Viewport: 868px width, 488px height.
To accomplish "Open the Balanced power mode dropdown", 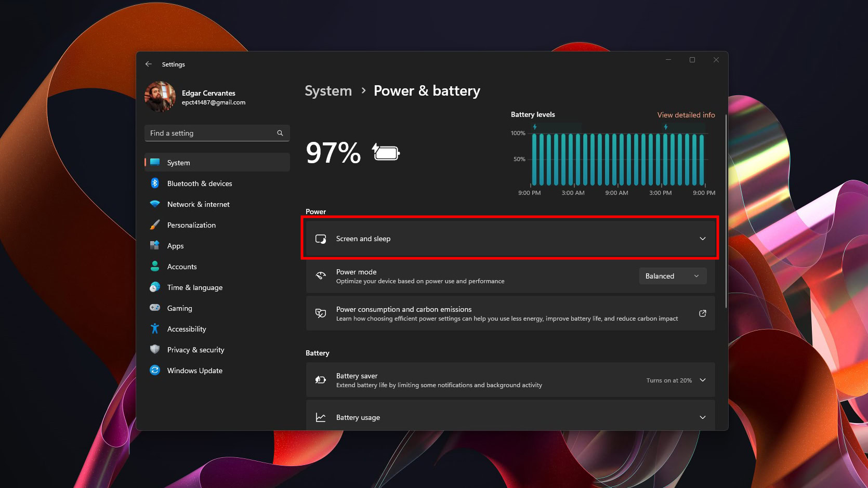I will 673,276.
